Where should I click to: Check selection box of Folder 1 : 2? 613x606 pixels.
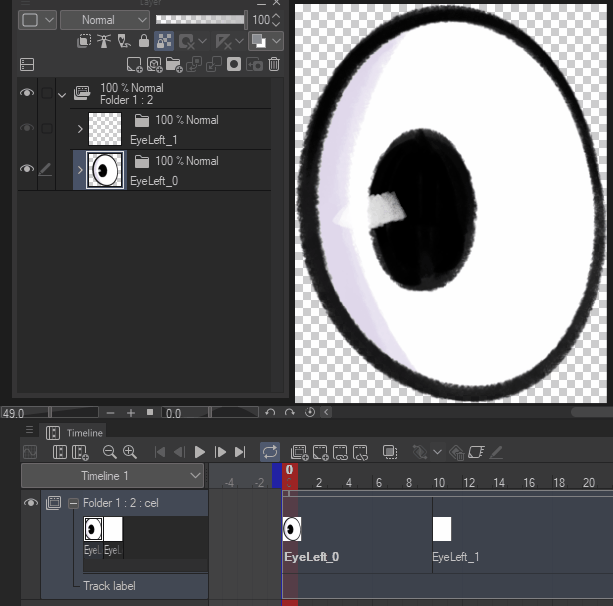tap(47, 93)
